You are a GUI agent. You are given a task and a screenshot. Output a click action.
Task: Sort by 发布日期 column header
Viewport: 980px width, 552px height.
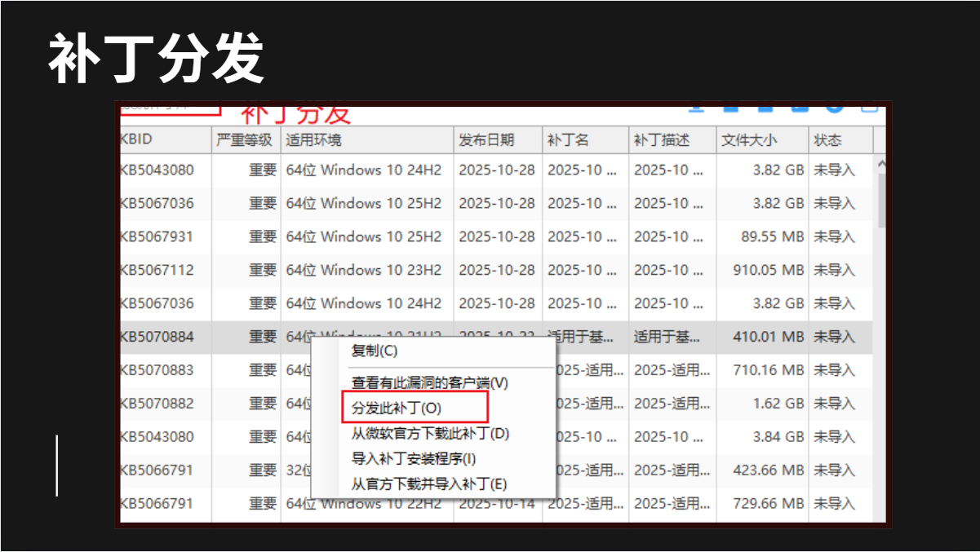pos(497,139)
